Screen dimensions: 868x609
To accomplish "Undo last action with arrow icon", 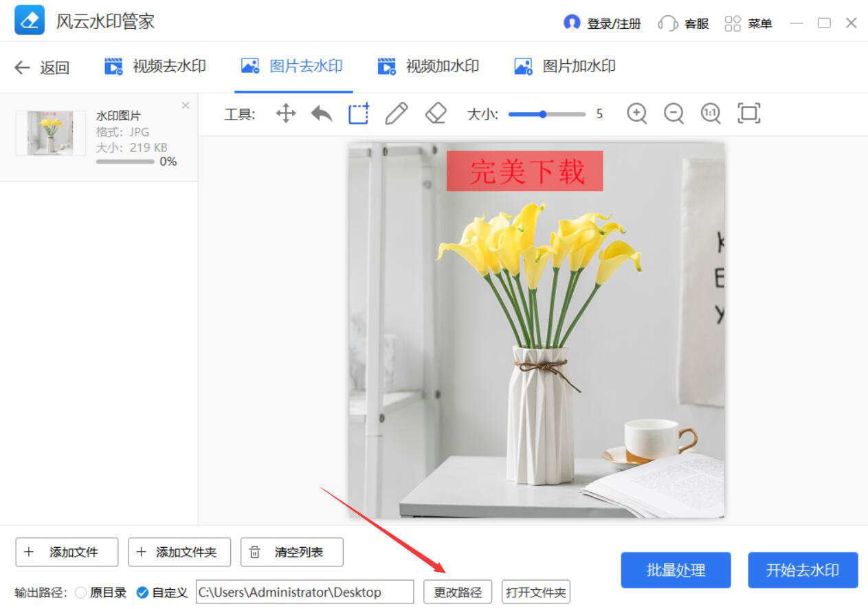I will [x=322, y=113].
